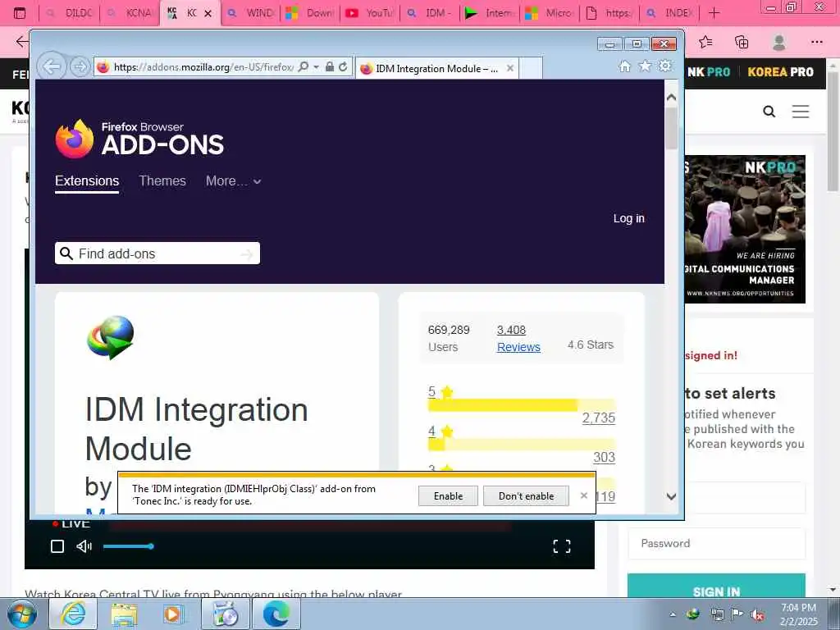Click the 5-star yellow rating bar

coord(521,405)
